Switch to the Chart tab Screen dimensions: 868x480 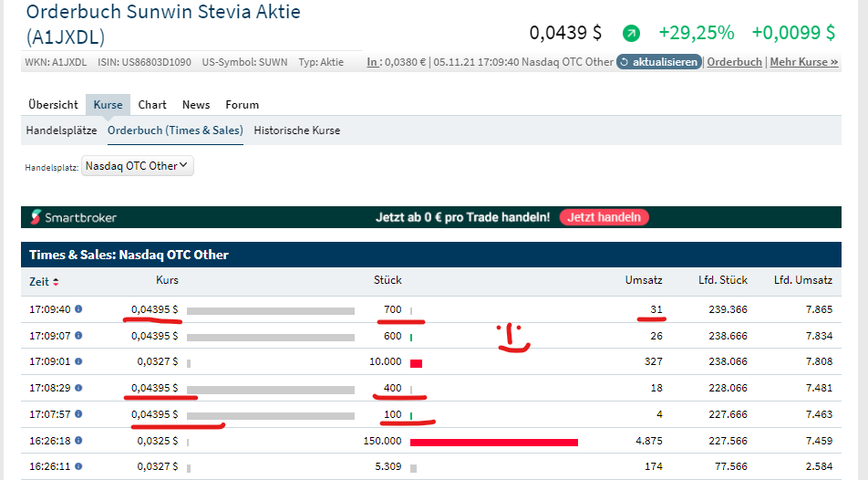click(x=152, y=105)
